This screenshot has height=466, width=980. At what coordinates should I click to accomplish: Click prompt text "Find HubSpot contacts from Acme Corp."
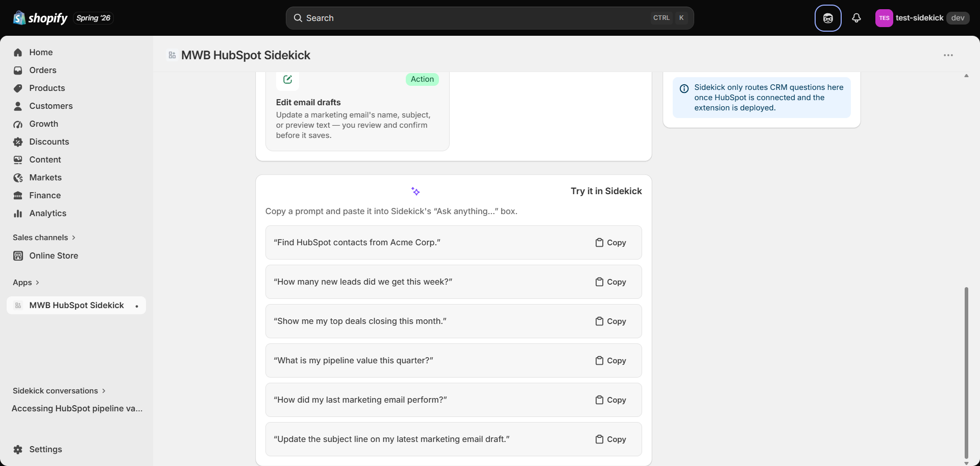click(x=357, y=243)
